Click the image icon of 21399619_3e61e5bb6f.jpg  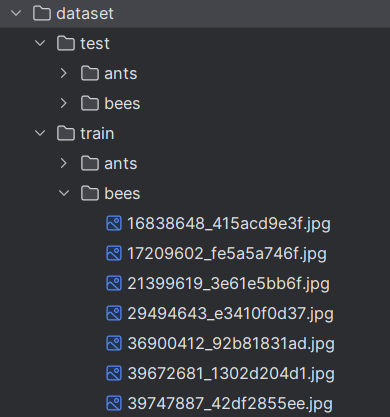(114, 283)
